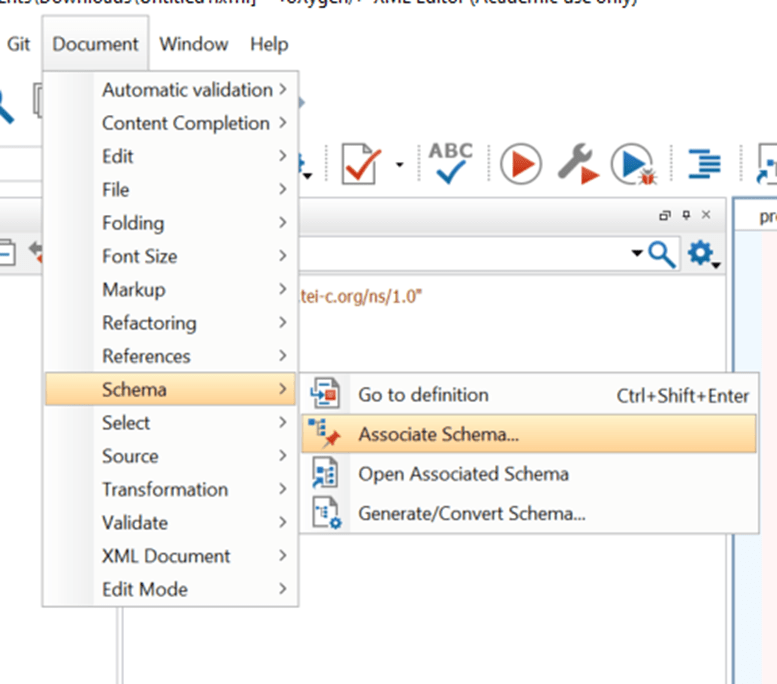Click Open Associated Schema option
Screen dimensions: 777x684
pyautogui.click(x=463, y=474)
